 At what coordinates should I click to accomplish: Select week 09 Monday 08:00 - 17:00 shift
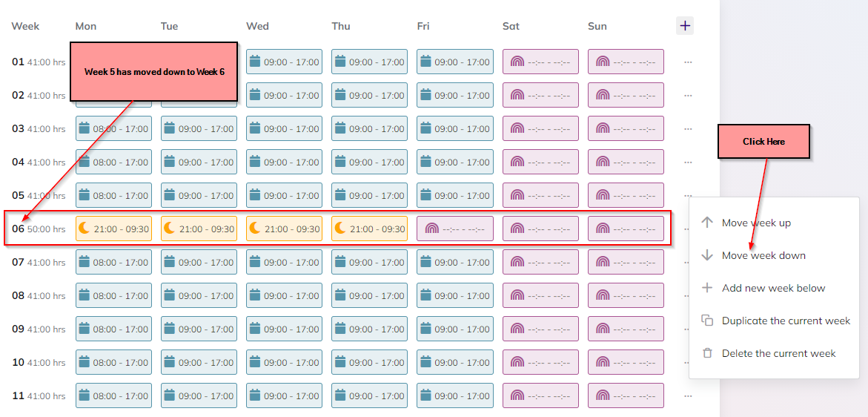pos(113,329)
